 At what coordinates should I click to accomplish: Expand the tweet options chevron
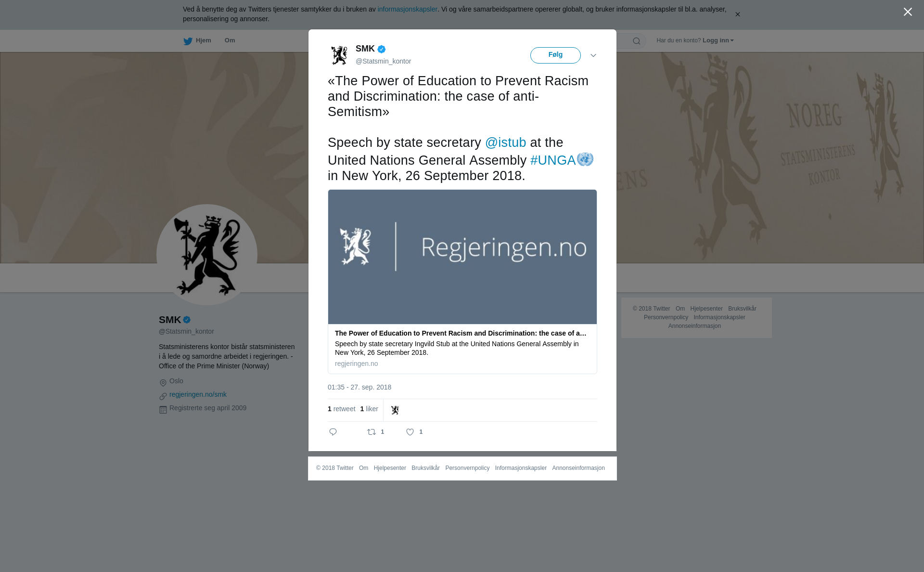593,55
